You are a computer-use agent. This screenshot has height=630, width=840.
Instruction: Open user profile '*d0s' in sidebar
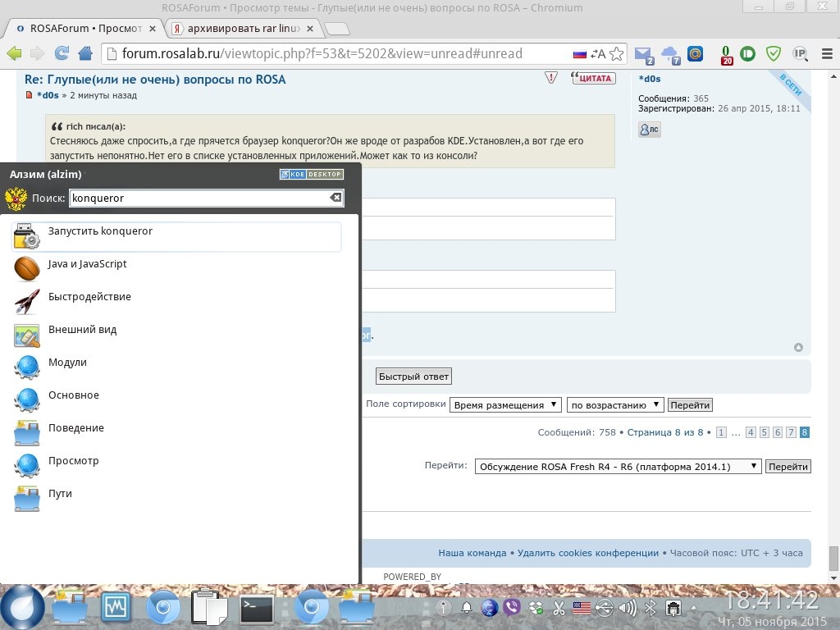pos(650,79)
